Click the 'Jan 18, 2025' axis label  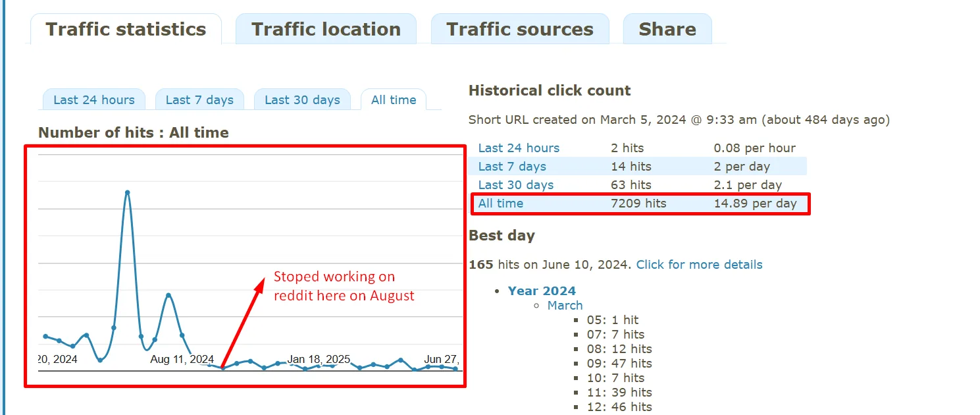pos(319,359)
